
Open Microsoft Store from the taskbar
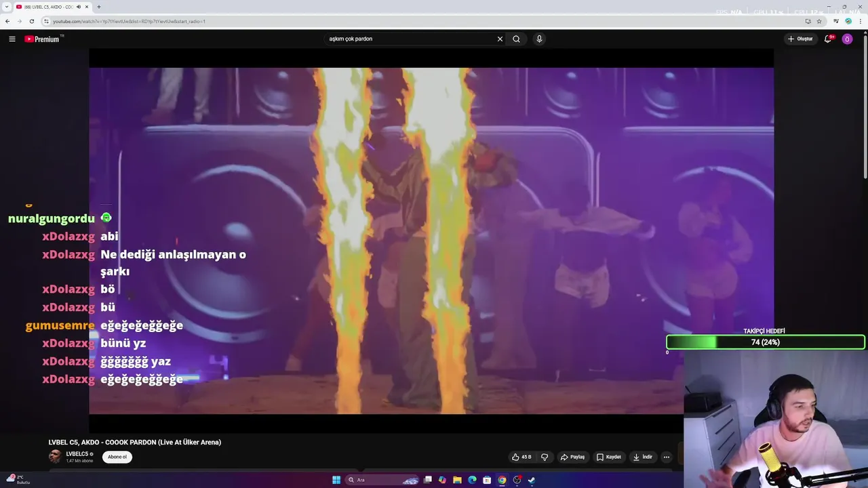(x=487, y=480)
